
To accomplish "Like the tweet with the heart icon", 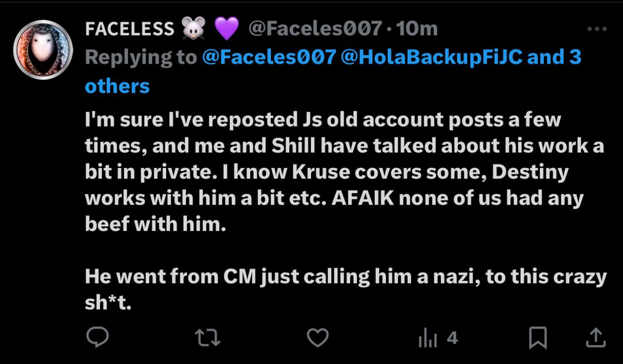I will [318, 339].
